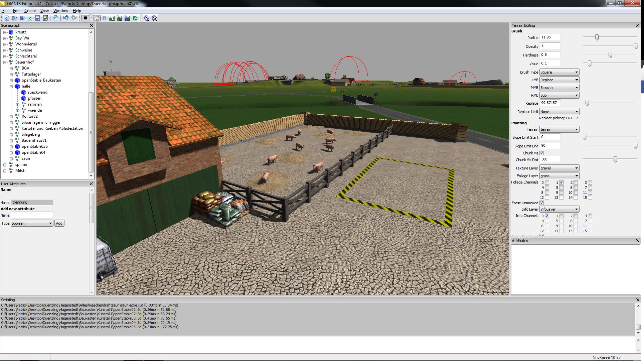Open the attribute Type boolean dropdown

click(32, 223)
